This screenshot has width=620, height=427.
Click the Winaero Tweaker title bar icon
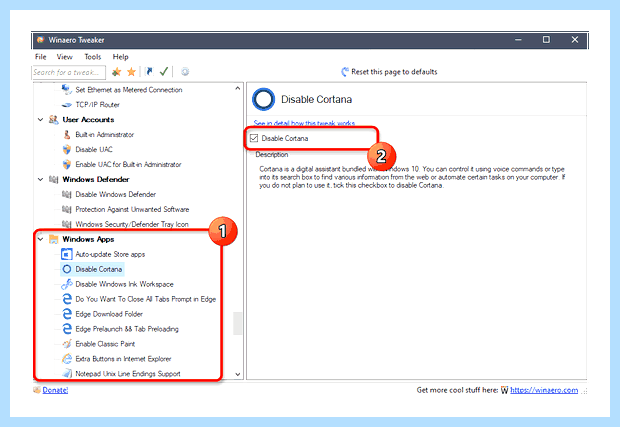[x=40, y=40]
